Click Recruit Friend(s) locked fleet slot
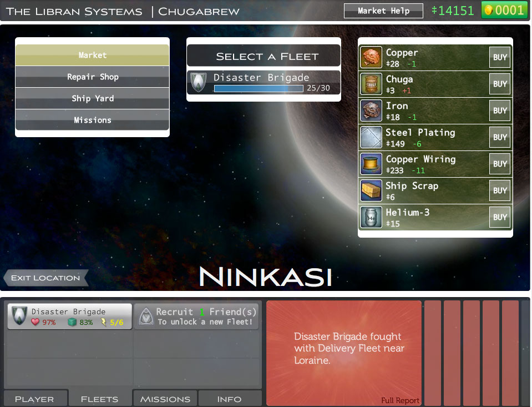Viewport: 532px width, 407px height. 196,316
